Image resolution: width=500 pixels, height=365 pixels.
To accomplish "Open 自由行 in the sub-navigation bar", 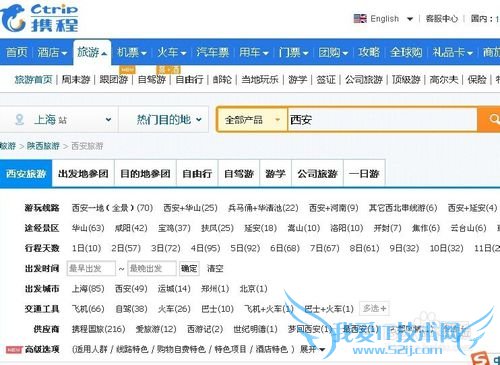I will click(x=189, y=79).
